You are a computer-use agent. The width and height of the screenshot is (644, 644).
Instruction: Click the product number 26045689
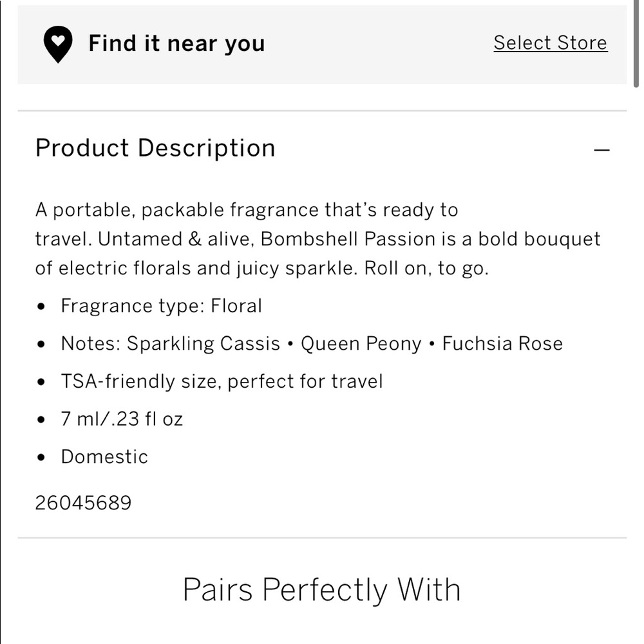[x=83, y=503]
